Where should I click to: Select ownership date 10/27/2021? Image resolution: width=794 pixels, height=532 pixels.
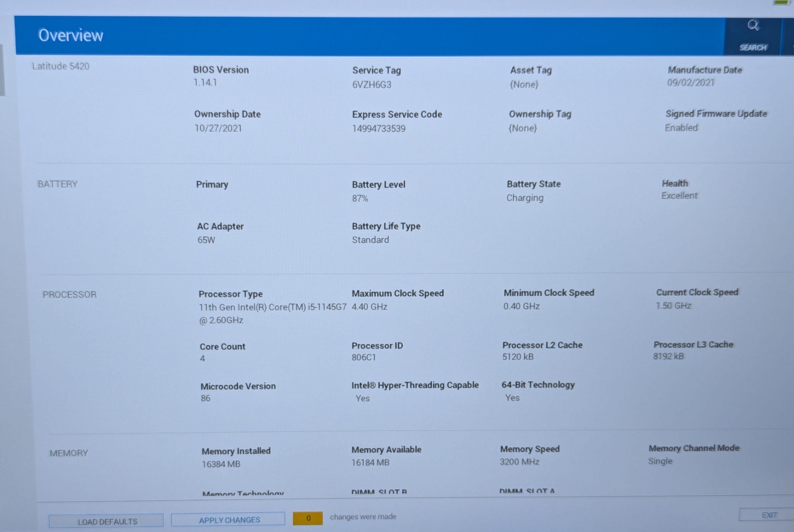218,128
